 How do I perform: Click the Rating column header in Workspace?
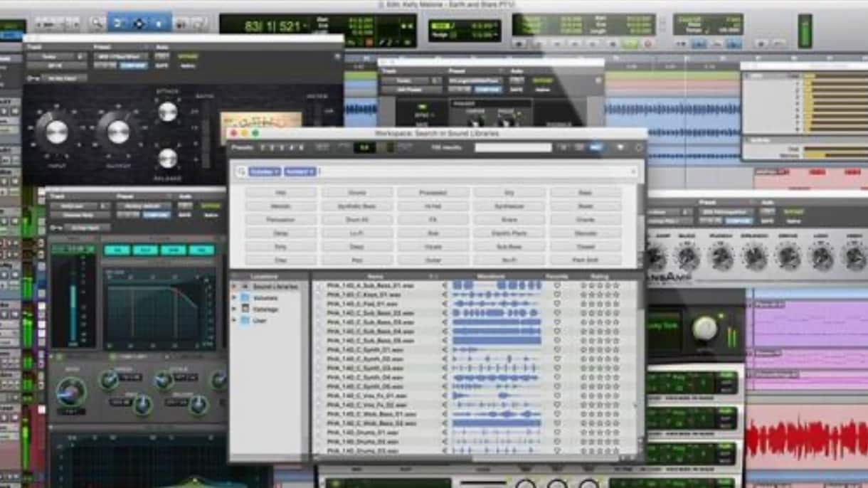[x=599, y=276]
